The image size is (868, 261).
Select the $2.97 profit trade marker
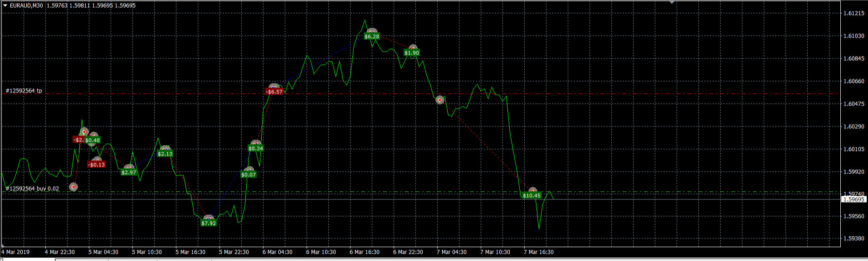[x=129, y=172]
